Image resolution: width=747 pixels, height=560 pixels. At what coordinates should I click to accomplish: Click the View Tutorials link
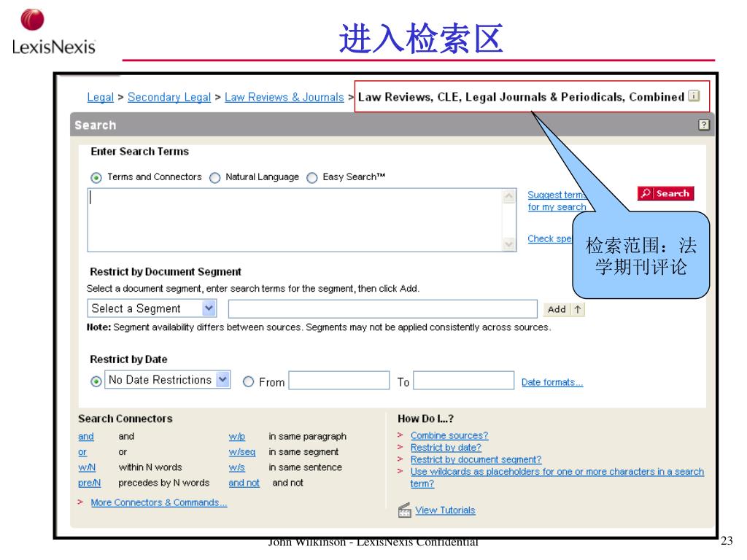click(446, 510)
